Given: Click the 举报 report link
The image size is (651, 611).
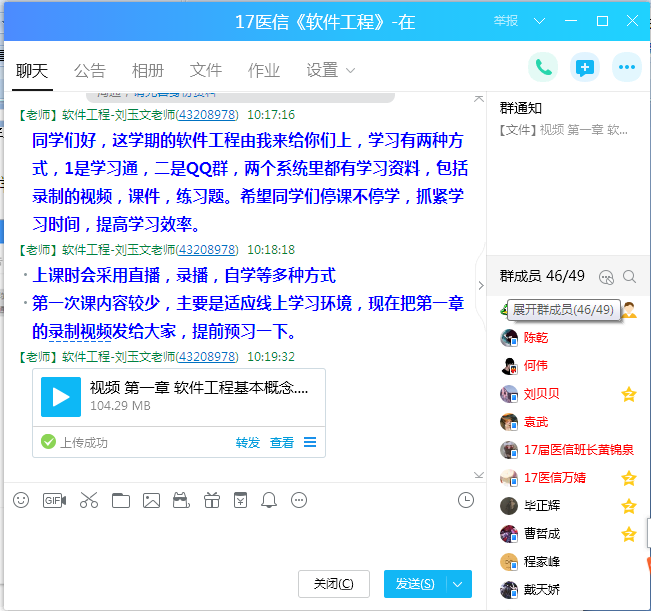Looking at the screenshot, I should click(x=505, y=21).
